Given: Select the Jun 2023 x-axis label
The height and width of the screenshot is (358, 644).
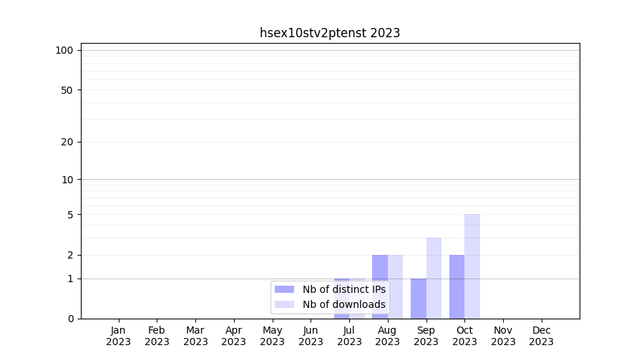Looking at the screenshot, I should click(x=311, y=336).
